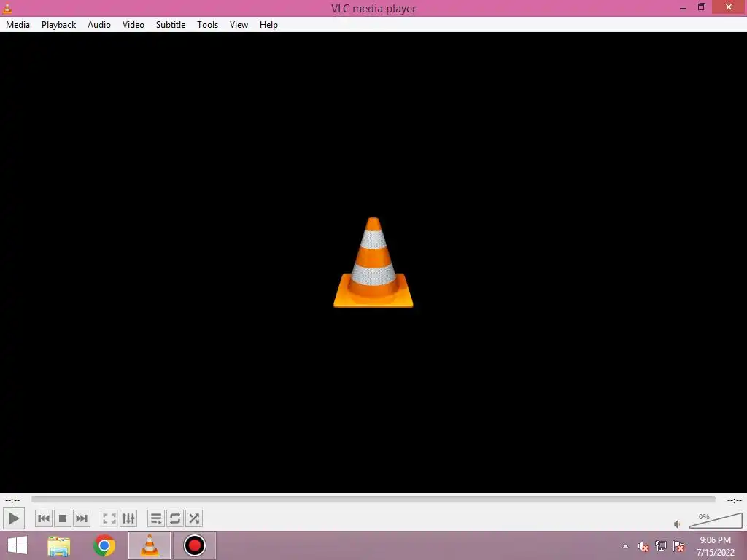Click the Play button
The height and width of the screenshot is (560, 747).
point(13,518)
